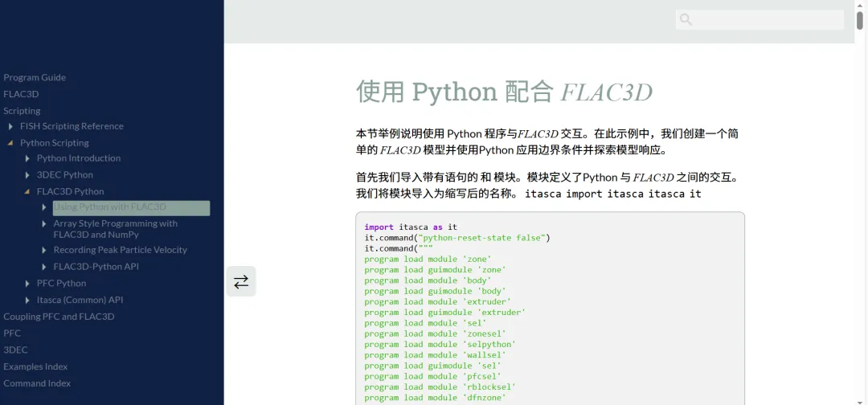
Task: Expand the FLAC3D-Python API node arrow
Action: point(44,267)
